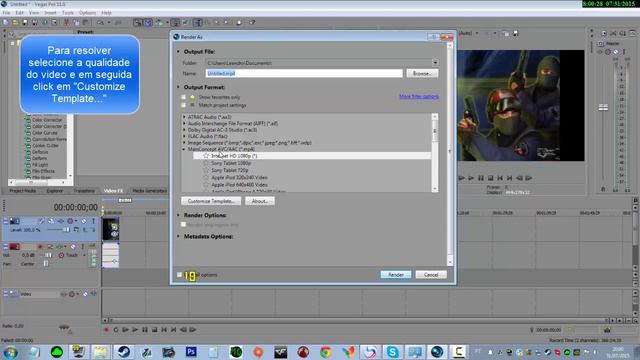This screenshot has width=640, height=360.
Task: Open the Edit menu
Action: (x=19, y=13)
